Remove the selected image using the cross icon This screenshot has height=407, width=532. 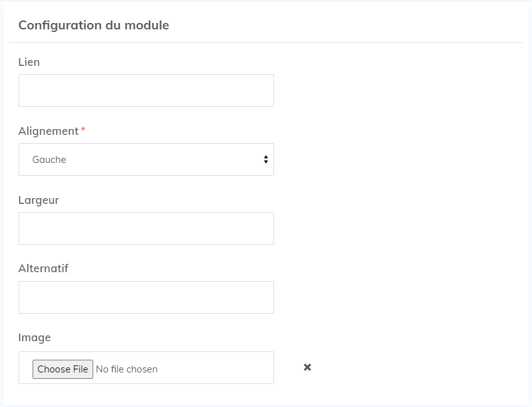tap(307, 367)
